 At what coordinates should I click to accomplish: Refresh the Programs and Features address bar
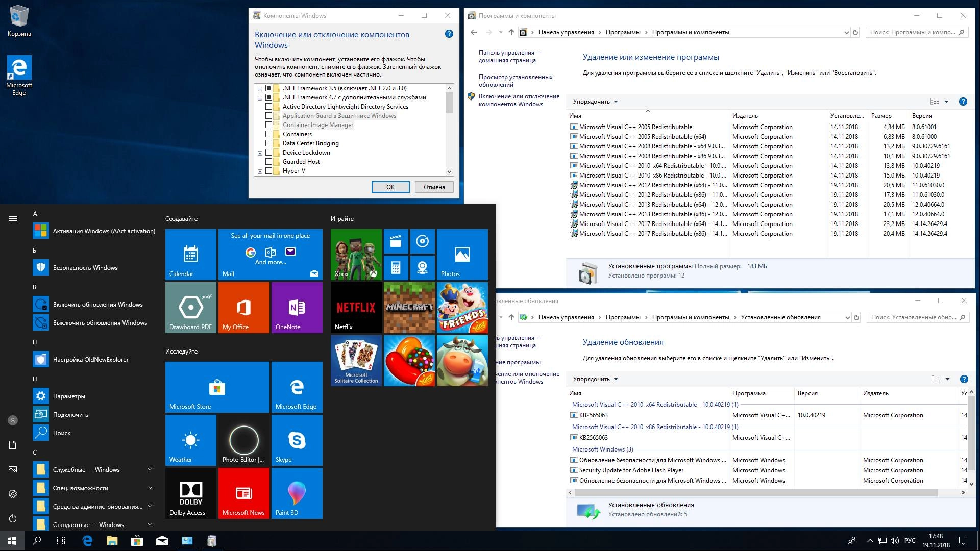(856, 32)
